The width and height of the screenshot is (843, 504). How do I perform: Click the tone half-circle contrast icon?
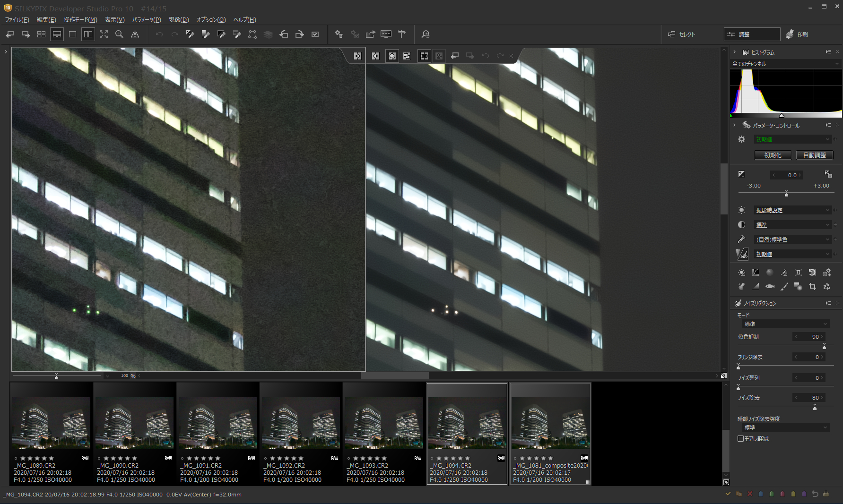tap(741, 225)
